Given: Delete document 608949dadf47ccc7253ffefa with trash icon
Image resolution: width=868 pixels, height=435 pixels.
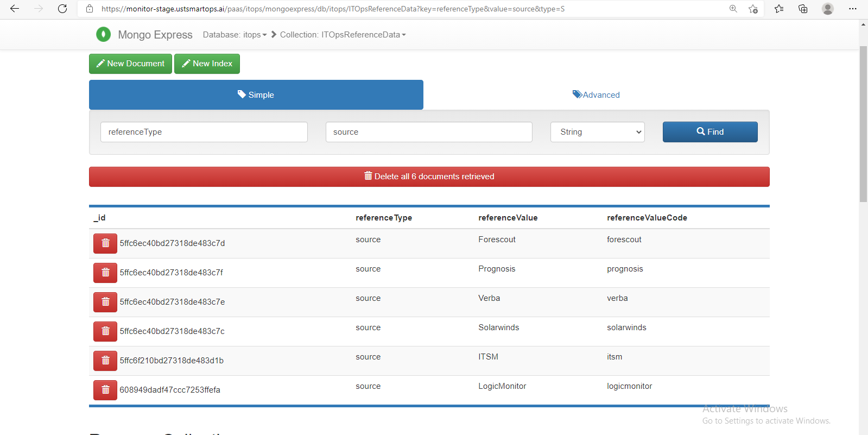Looking at the screenshot, I should [x=105, y=390].
